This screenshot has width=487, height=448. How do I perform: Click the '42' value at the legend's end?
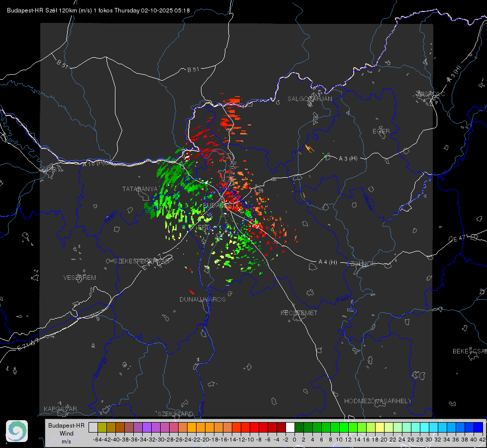tap(482, 440)
